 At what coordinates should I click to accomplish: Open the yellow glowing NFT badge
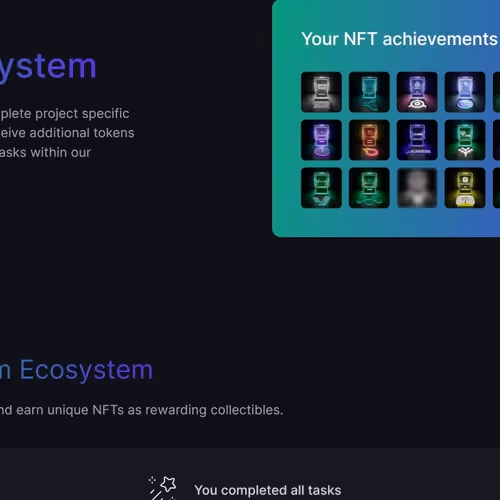(465, 188)
